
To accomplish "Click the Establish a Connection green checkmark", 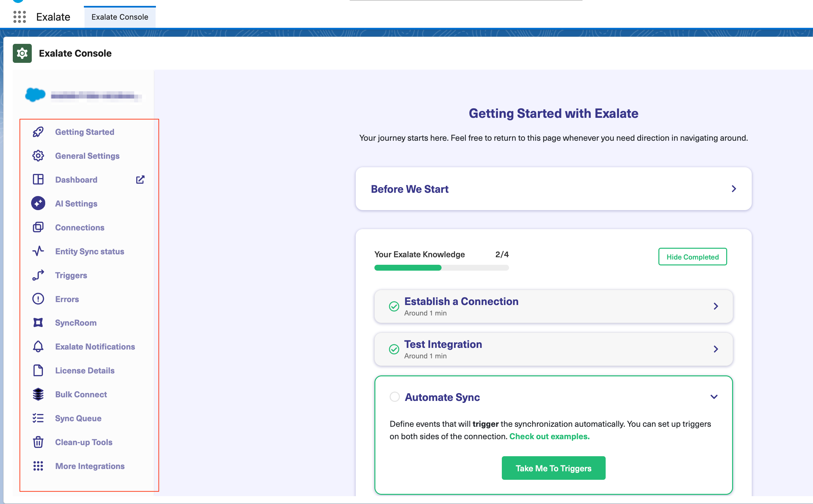I will (x=394, y=306).
